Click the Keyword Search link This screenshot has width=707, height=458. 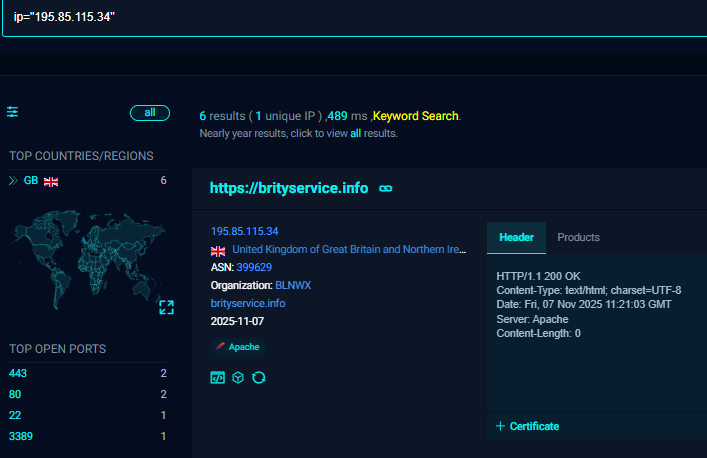point(415,116)
